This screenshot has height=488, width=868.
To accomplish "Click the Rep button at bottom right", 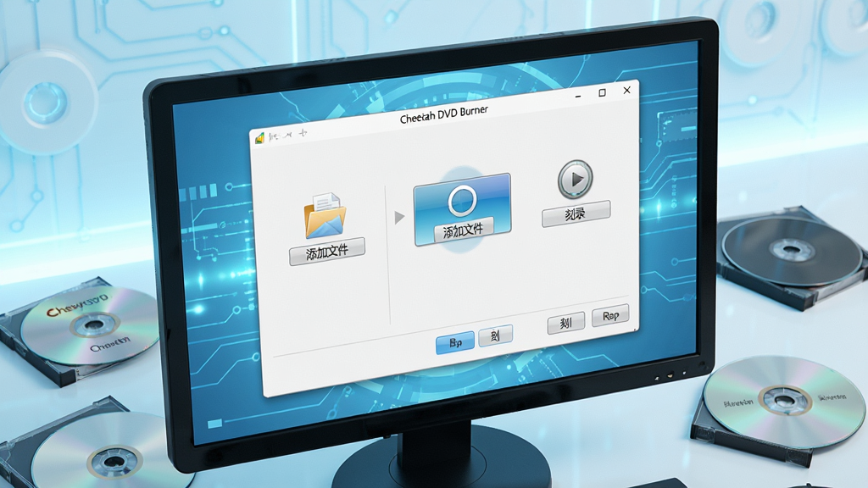I will coord(610,315).
